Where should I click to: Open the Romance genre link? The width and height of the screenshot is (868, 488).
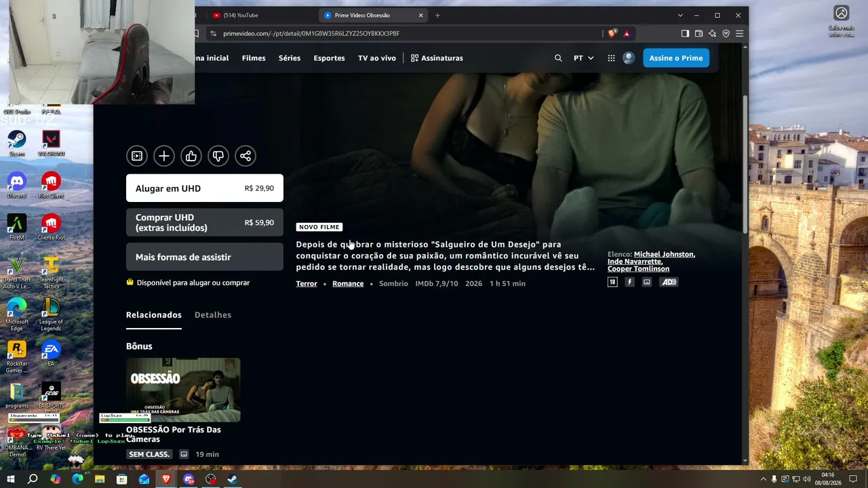point(348,283)
